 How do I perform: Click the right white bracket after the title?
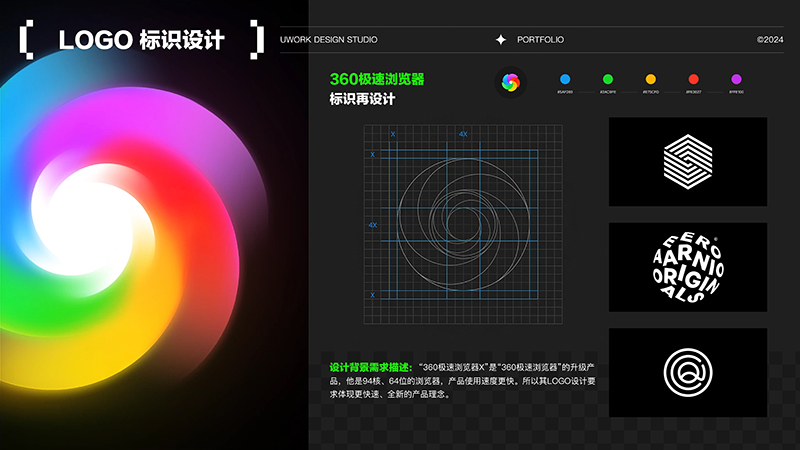coord(258,40)
